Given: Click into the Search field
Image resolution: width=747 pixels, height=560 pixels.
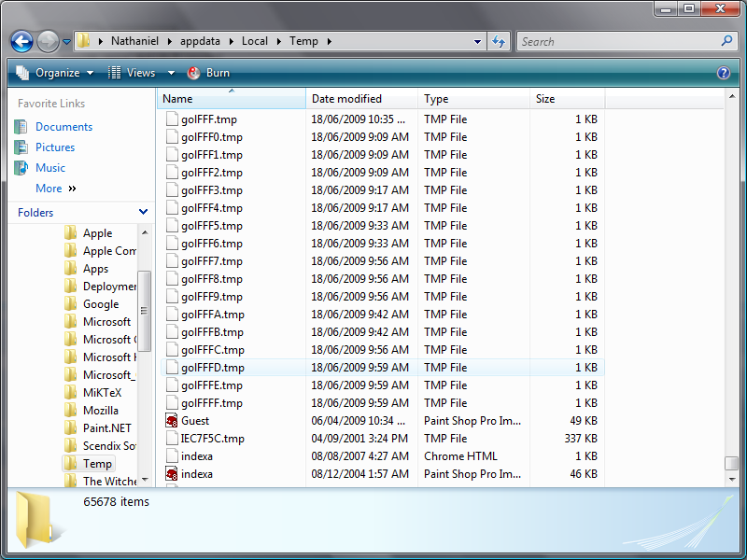Looking at the screenshot, I should (619, 41).
